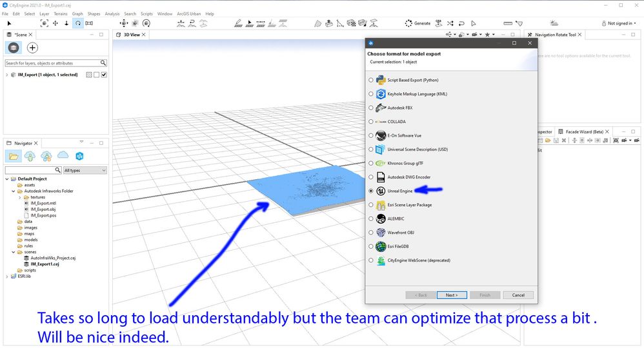644x348 pixels.
Task: Switch to the Facade Wizard (Beta) tab
Action: tap(584, 131)
